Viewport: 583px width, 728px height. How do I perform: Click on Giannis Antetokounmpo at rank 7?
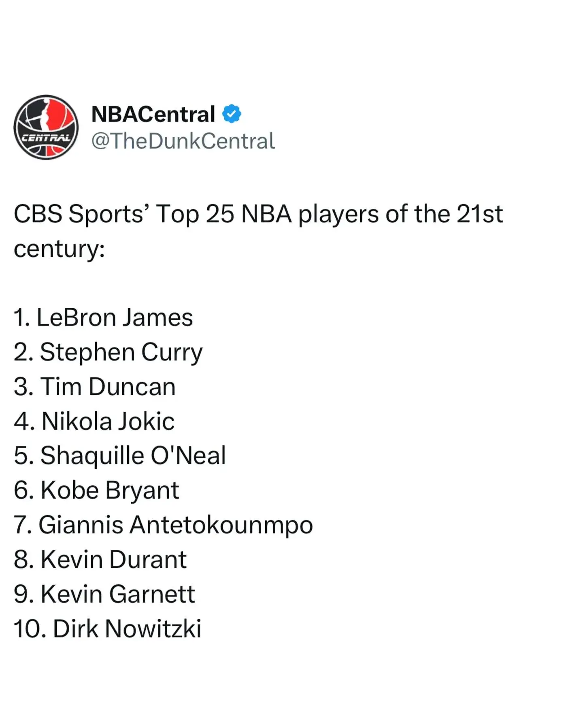pyautogui.click(x=163, y=525)
